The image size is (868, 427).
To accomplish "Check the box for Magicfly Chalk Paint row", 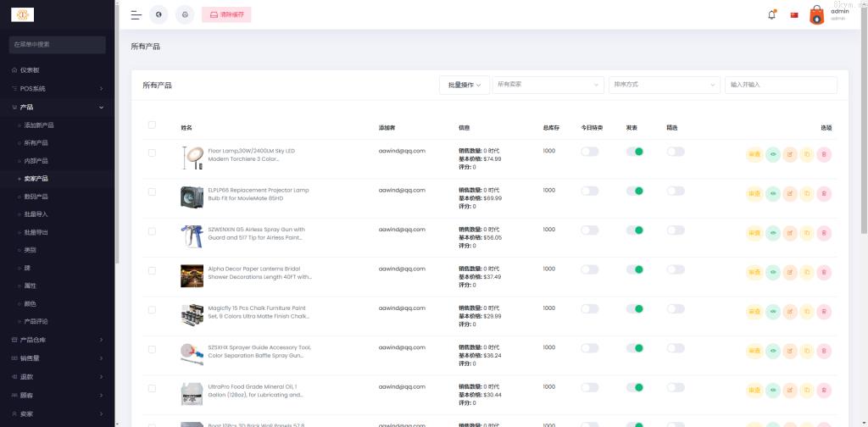I will (152, 310).
